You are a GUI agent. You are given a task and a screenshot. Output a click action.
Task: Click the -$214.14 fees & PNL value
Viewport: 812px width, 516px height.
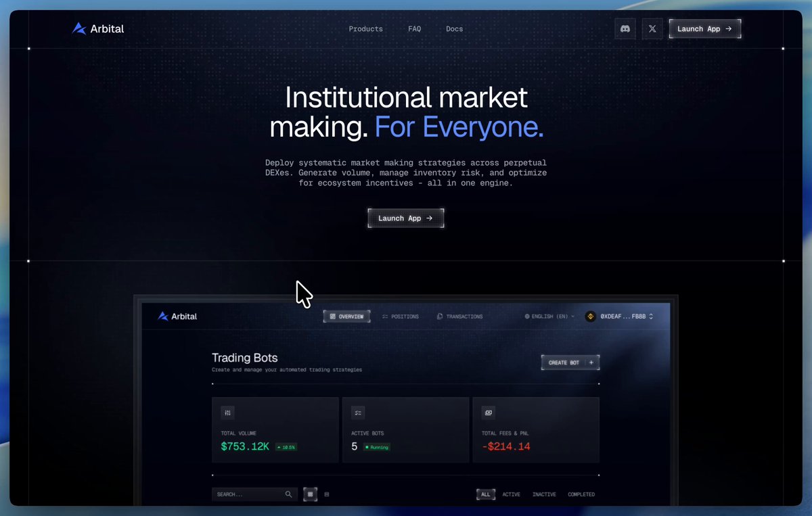(506, 446)
